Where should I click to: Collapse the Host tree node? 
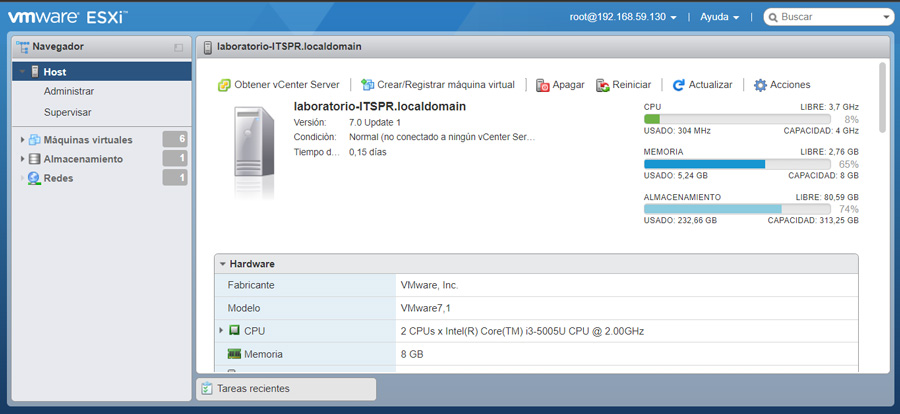[22, 72]
